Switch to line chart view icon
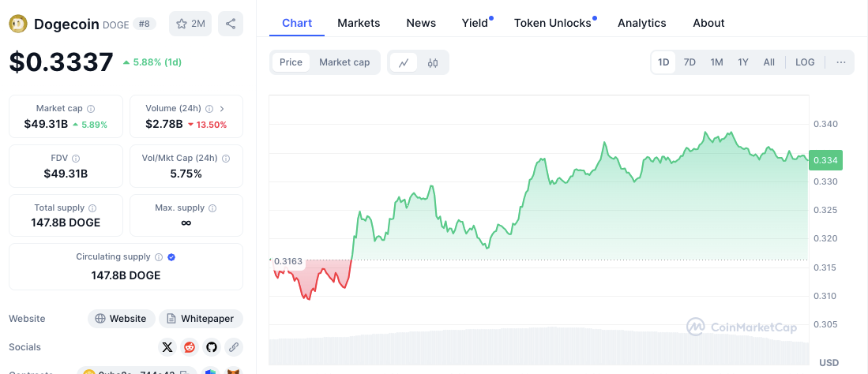Image resolution: width=868 pixels, height=374 pixels. click(x=404, y=62)
